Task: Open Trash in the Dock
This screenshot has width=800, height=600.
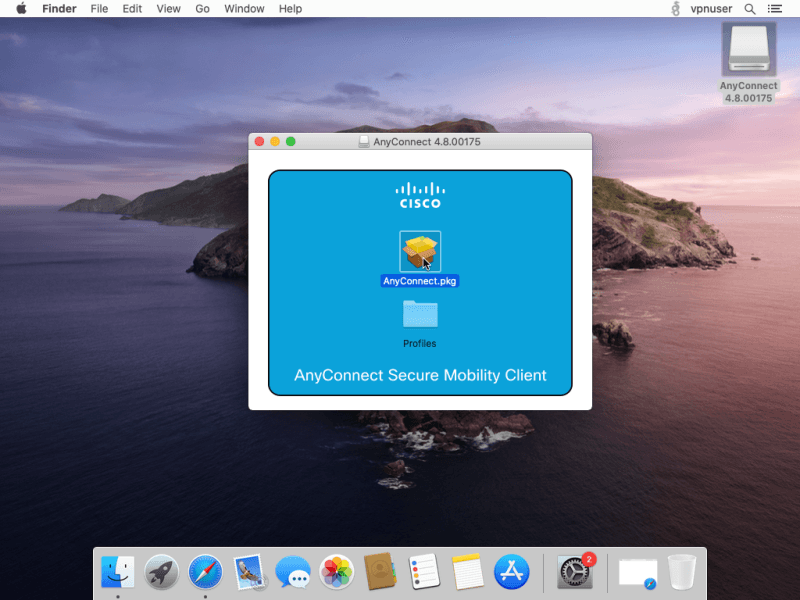Action: [681, 572]
